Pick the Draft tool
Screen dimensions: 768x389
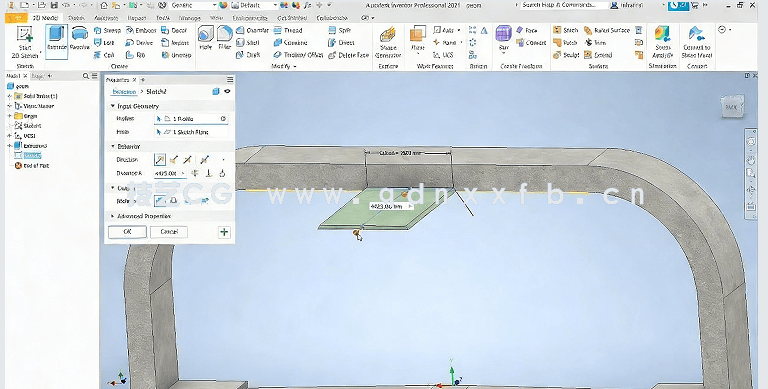point(248,55)
